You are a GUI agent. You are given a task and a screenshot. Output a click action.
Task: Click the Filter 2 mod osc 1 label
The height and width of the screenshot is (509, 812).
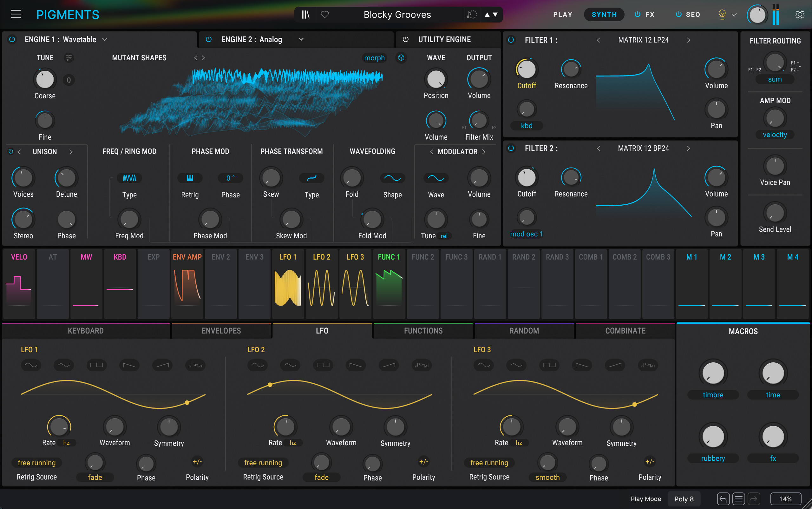[x=527, y=234]
